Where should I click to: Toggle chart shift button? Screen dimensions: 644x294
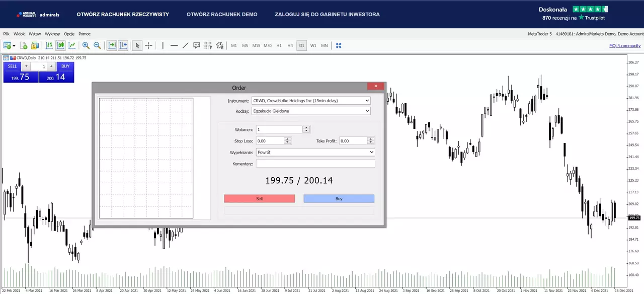pos(123,45)
